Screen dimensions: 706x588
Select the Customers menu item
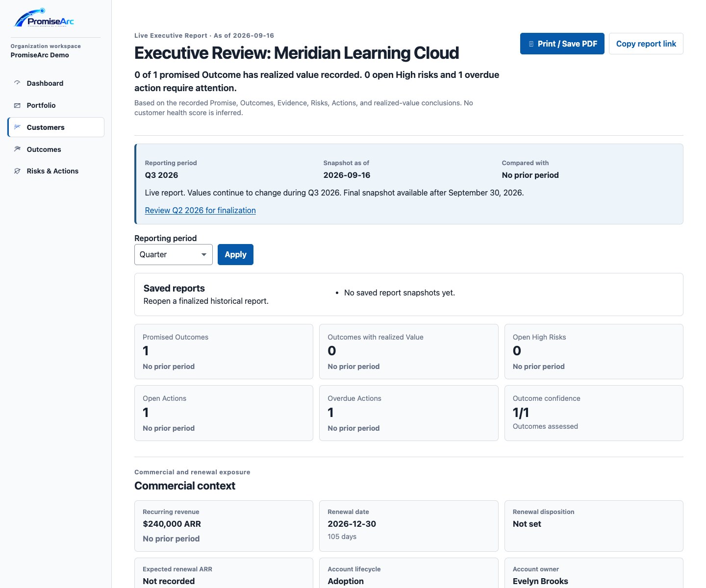point(56,127)
